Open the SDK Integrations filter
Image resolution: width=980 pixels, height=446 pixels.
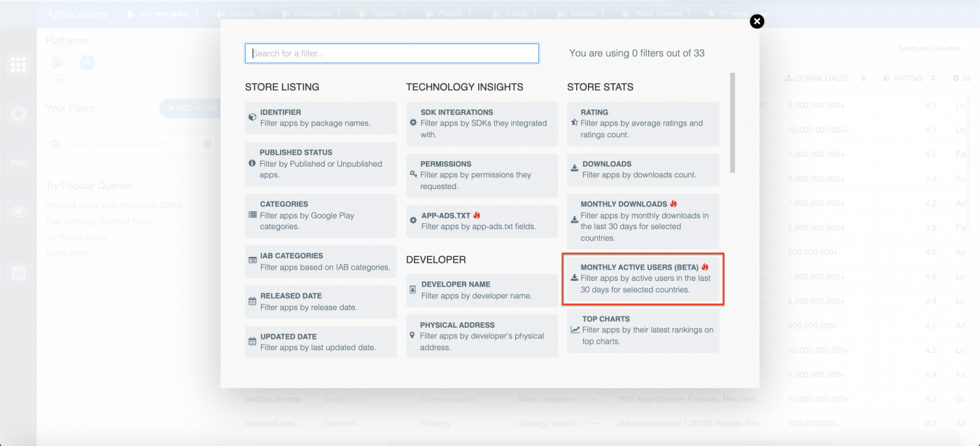point(481,123)
